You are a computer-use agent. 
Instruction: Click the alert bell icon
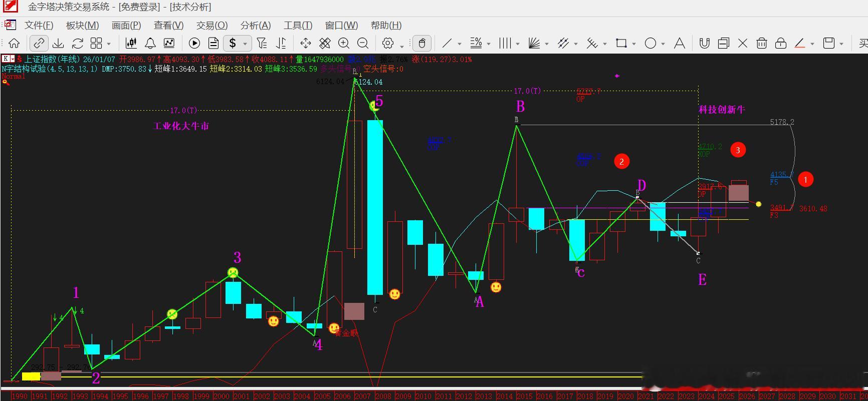(x=150, y=43)
